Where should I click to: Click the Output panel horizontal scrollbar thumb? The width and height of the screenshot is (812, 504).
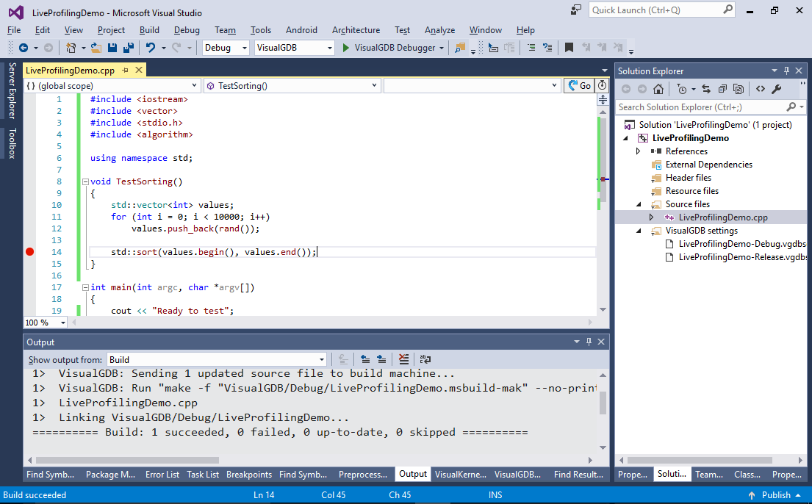(x=127, y=460)
